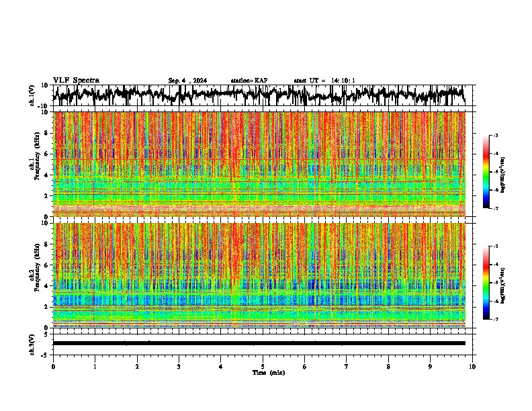Click the "9" tick on the time axis
This screenshot has height=411, width=532.
pos(430,367)
